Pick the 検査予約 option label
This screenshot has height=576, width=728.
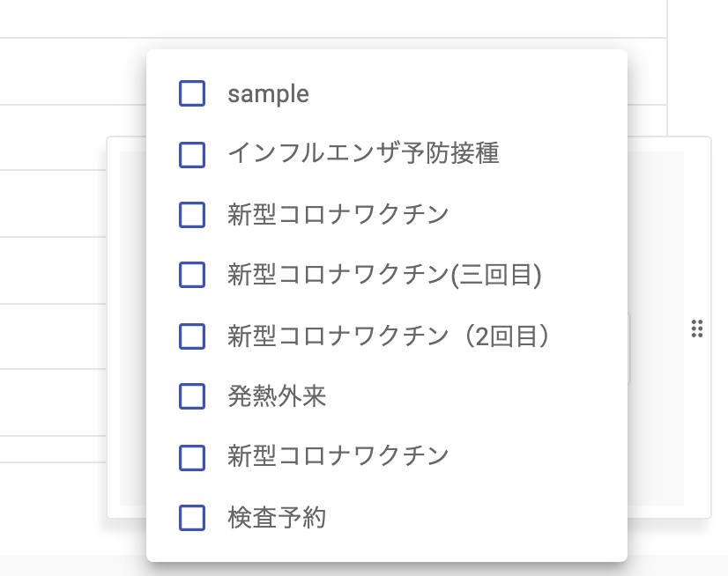coord(277,518)
